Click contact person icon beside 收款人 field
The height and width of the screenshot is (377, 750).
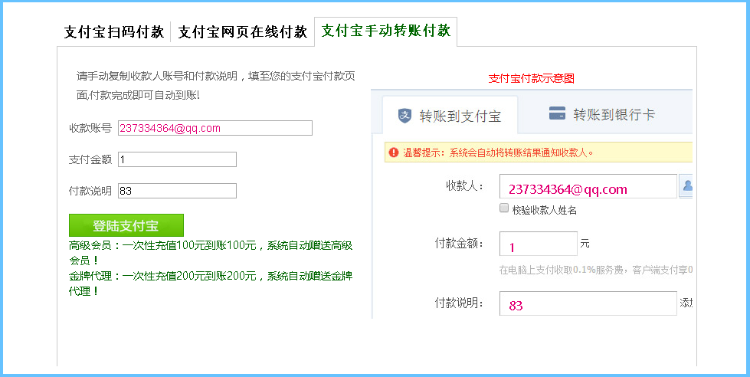pos(686,186)
